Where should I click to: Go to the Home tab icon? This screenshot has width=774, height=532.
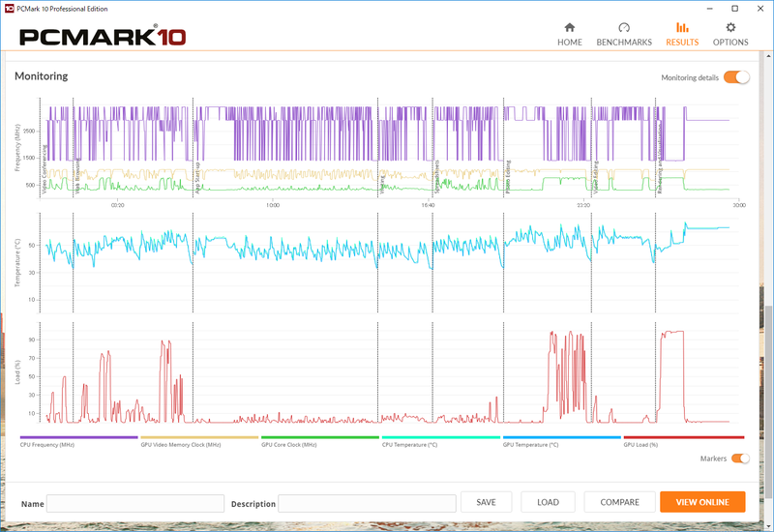[x=570, y=28]
